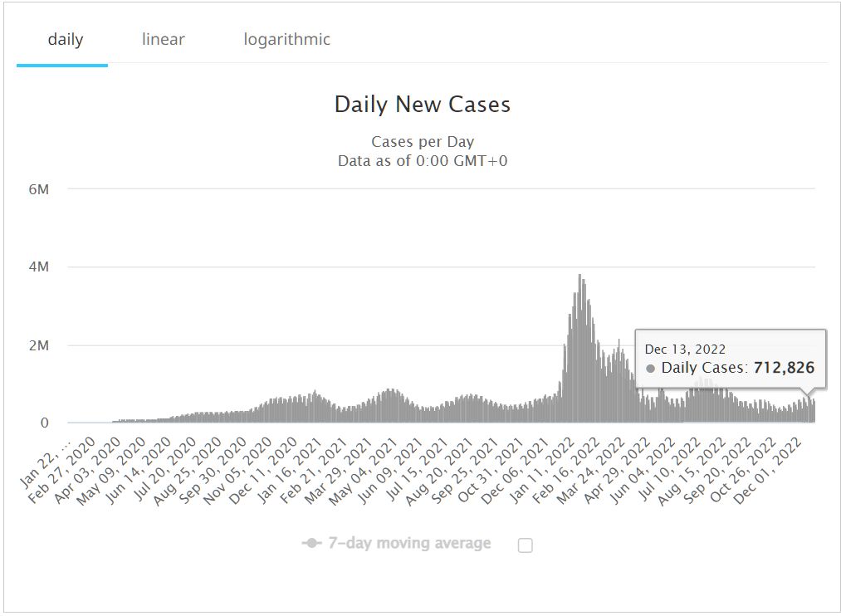Toggle the 7-day moving average legend label
The image size is (841, 616).
pyautogui.click(x=409, y=544)
